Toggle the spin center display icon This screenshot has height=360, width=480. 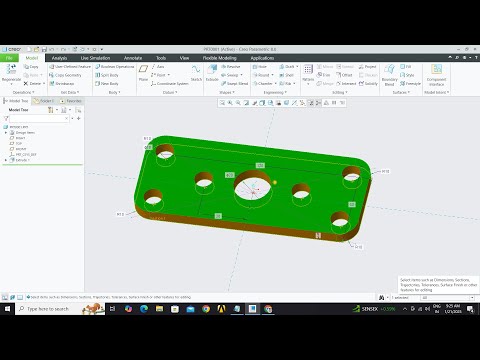[x=318, y=103]
